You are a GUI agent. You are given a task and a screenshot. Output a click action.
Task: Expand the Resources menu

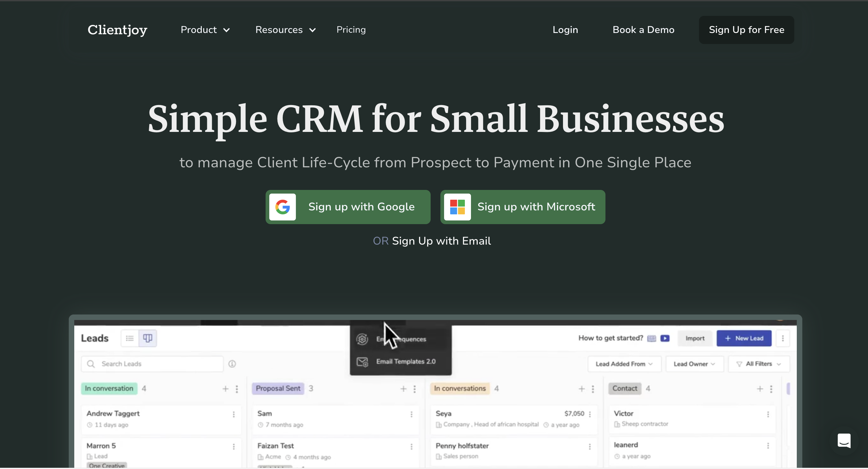(x=285, y=30)
